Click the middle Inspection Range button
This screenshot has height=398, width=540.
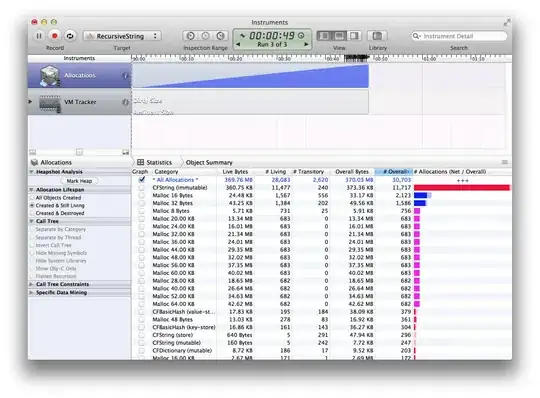(x=206, y=36)
